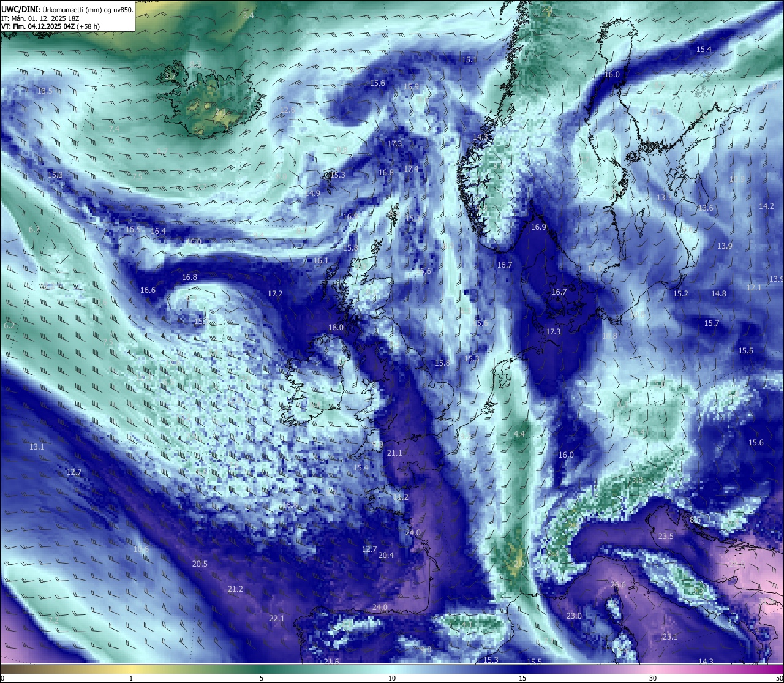Click the 15.7 value on the map
784x683 pixels.
[711, 323]
